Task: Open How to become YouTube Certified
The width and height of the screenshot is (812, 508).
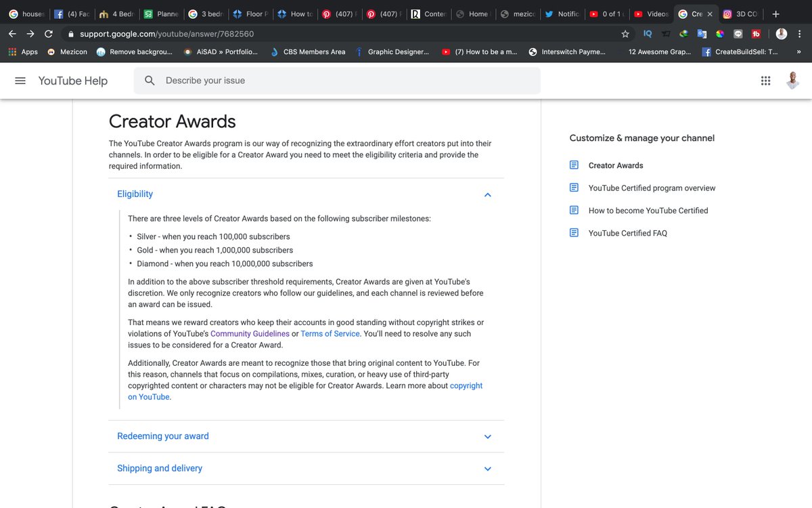Action: pos(648,211)
